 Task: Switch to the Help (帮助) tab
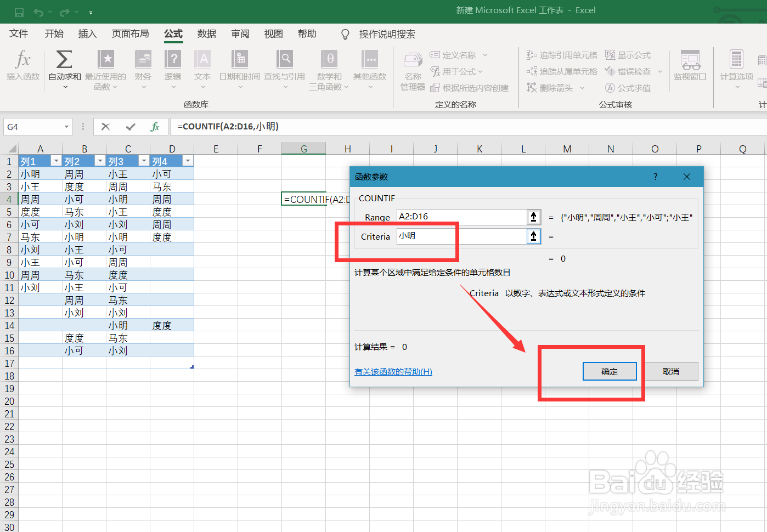(x=307, y=33)
